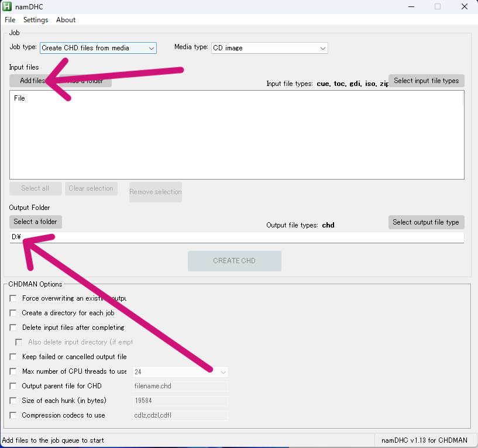Enable Output parent file for CHD
Viewport: 478px width, 448px height.
pyautogui.click(x=13, y=386)
